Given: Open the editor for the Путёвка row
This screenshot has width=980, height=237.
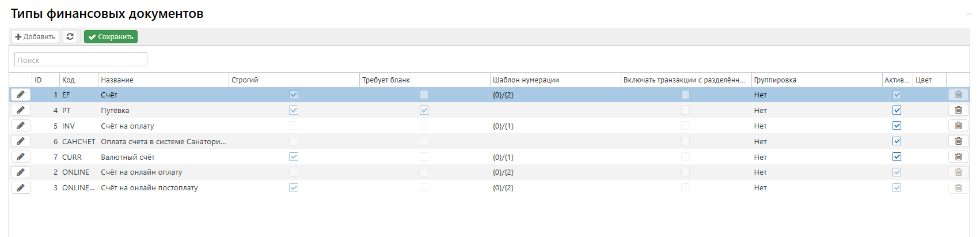Looking at the screenshot, I should 21,110.
